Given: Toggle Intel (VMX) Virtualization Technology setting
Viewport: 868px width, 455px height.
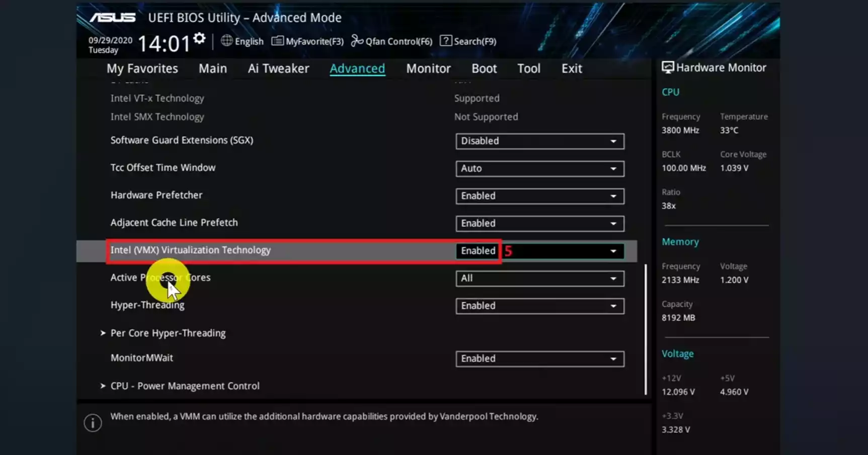Looking at the screenshot, I should 539,251.
